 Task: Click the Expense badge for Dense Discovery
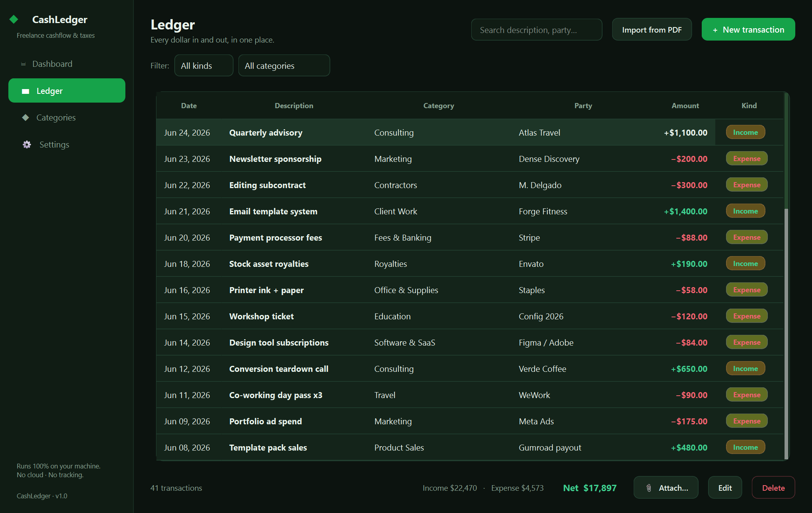[x=747, y=159]
